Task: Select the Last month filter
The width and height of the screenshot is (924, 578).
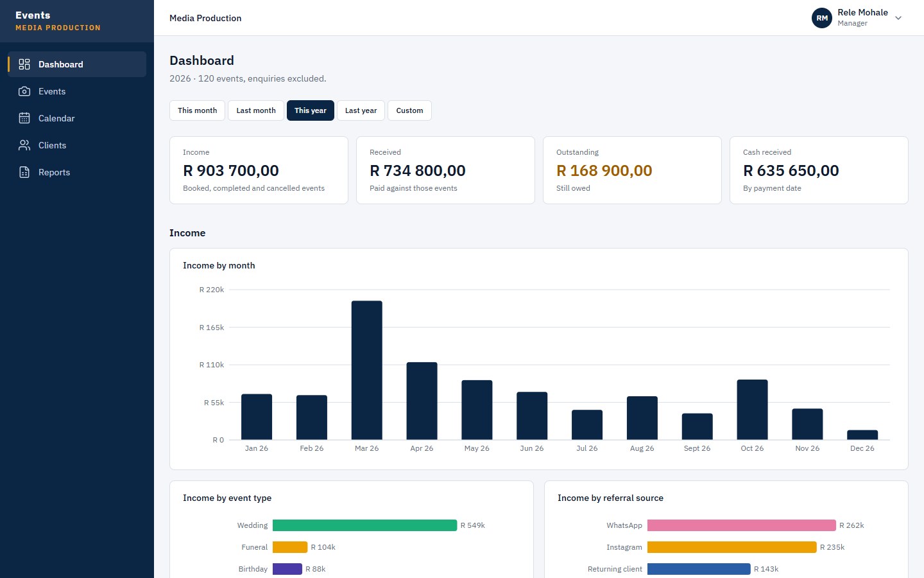Action: [x=256, y=110]
